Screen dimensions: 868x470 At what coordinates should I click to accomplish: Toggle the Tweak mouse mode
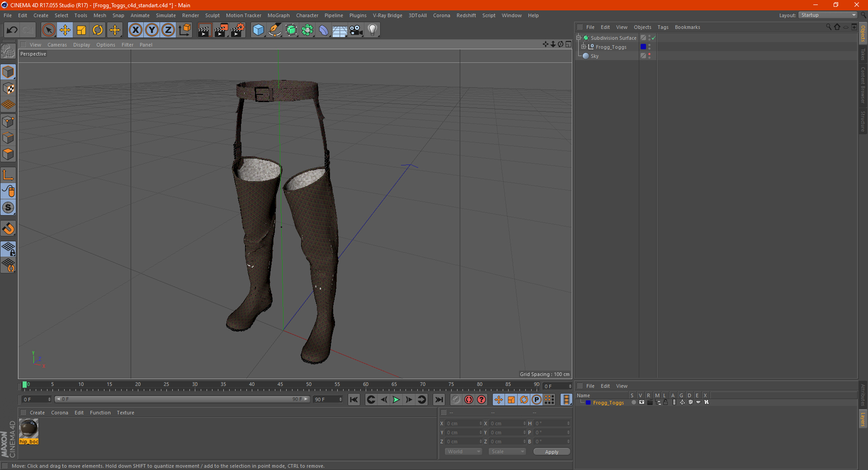point(8,191)
